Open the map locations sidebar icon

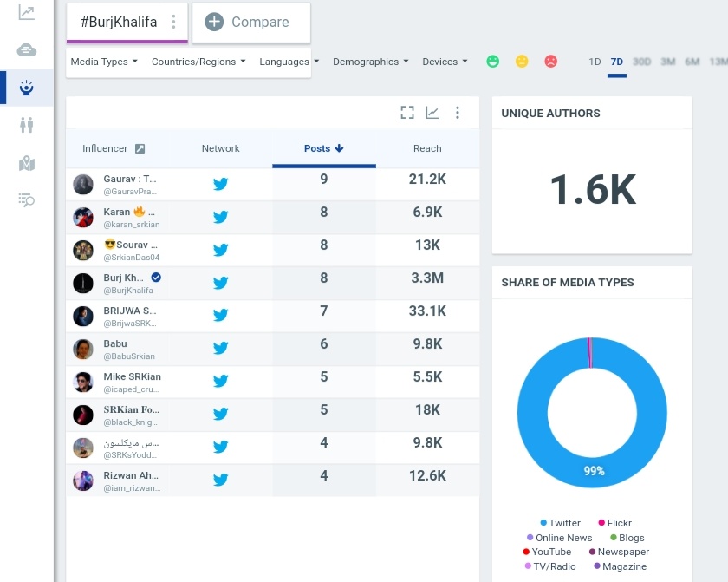pos(26,163)
